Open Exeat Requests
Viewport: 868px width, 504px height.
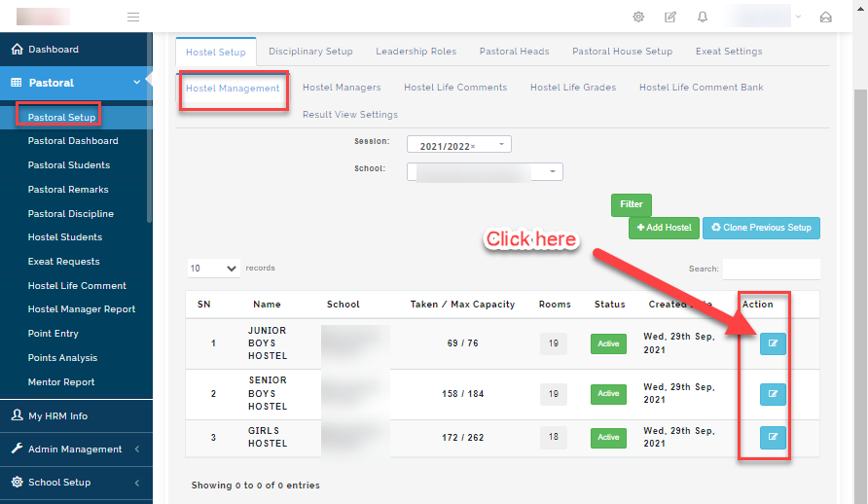pos(63,261)
